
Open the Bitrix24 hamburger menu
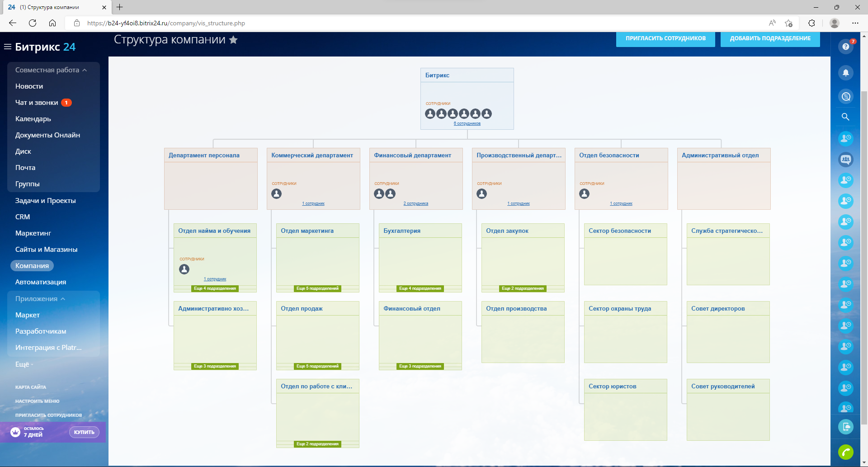tap(7, 47)
